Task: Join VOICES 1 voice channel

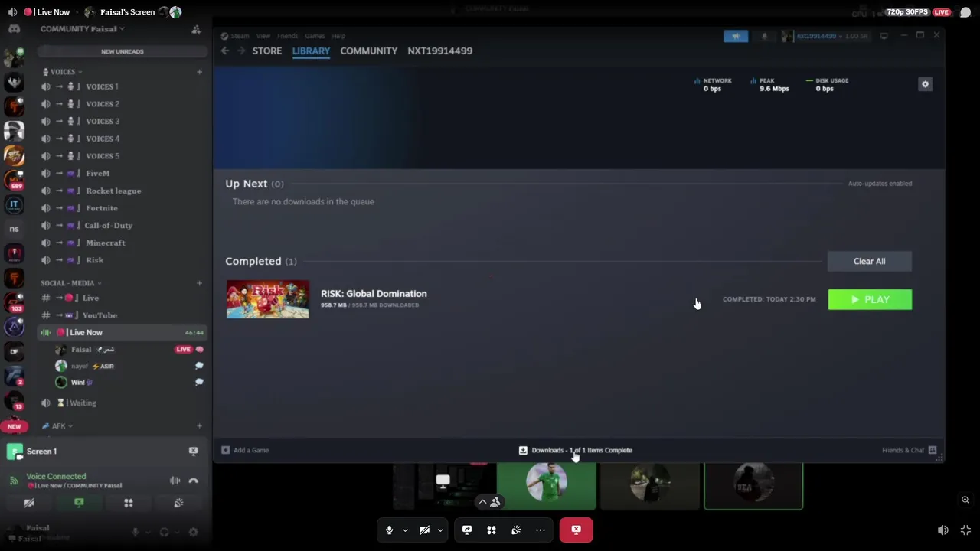Action: [x=122, y=86]
